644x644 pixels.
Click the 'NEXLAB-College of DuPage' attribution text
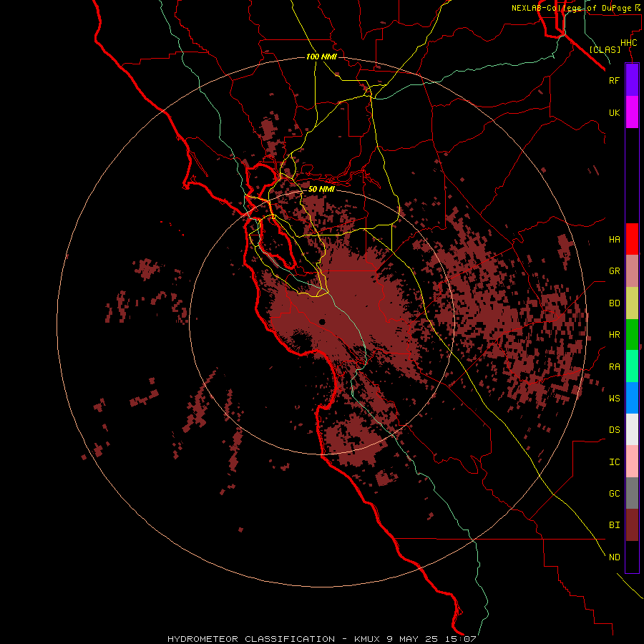click(x=572, y=8)
